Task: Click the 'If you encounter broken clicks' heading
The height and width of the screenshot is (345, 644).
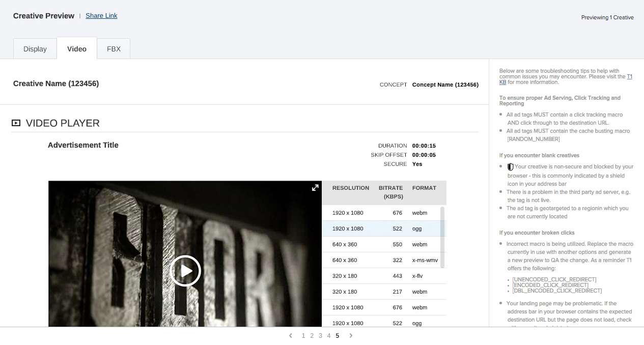Action: 537,233
